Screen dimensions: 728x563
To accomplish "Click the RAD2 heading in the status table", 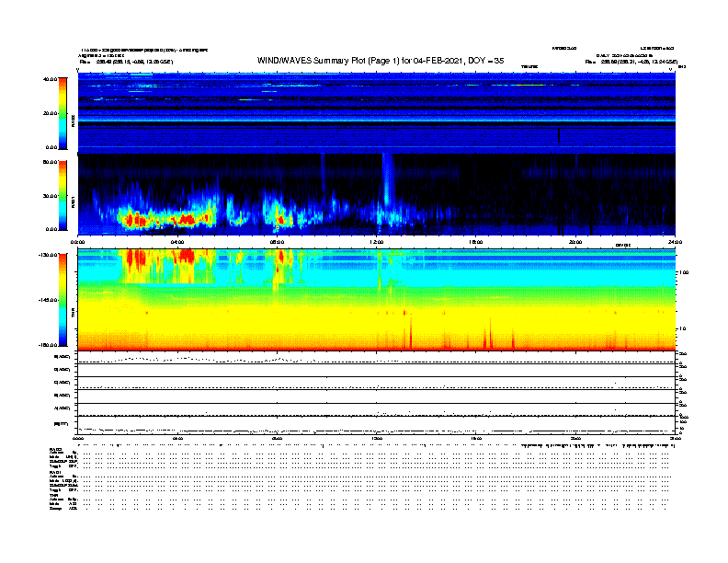I will click(x=56, y=450).
